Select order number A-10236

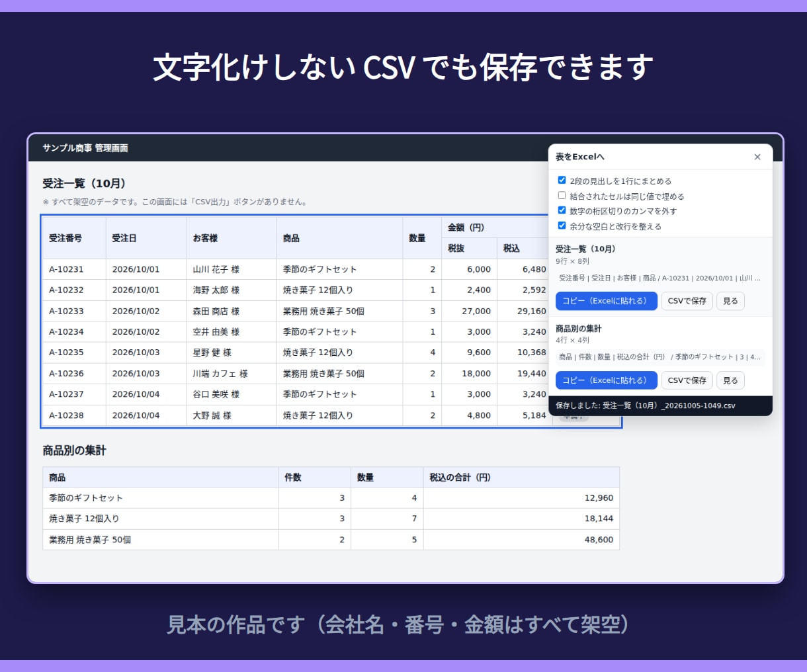coord(66,374)
